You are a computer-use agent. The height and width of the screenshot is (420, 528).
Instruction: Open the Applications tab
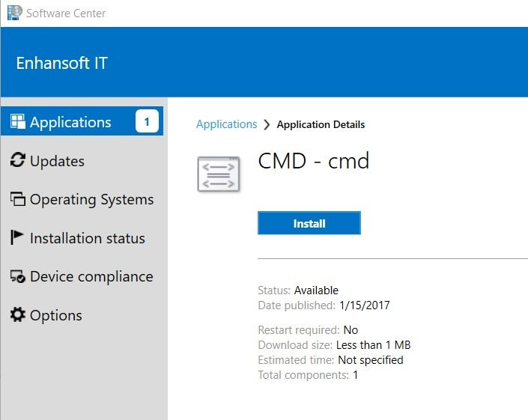point(82,121)
